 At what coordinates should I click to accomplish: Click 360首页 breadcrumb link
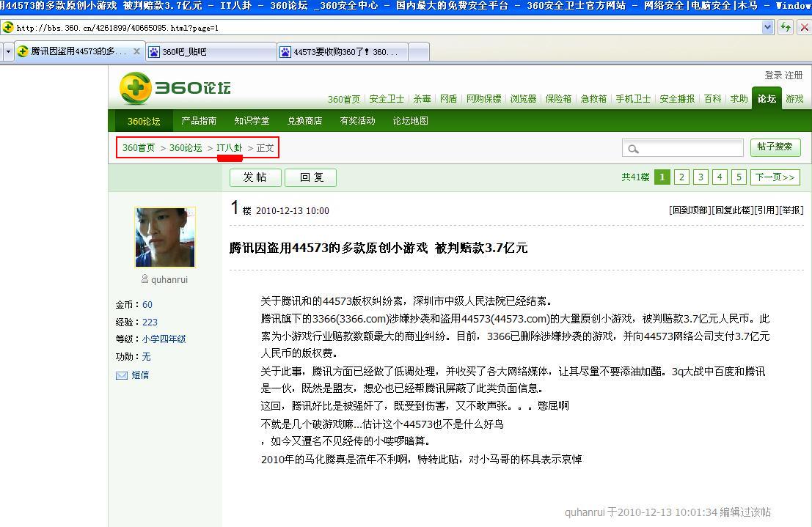point(139,148)
